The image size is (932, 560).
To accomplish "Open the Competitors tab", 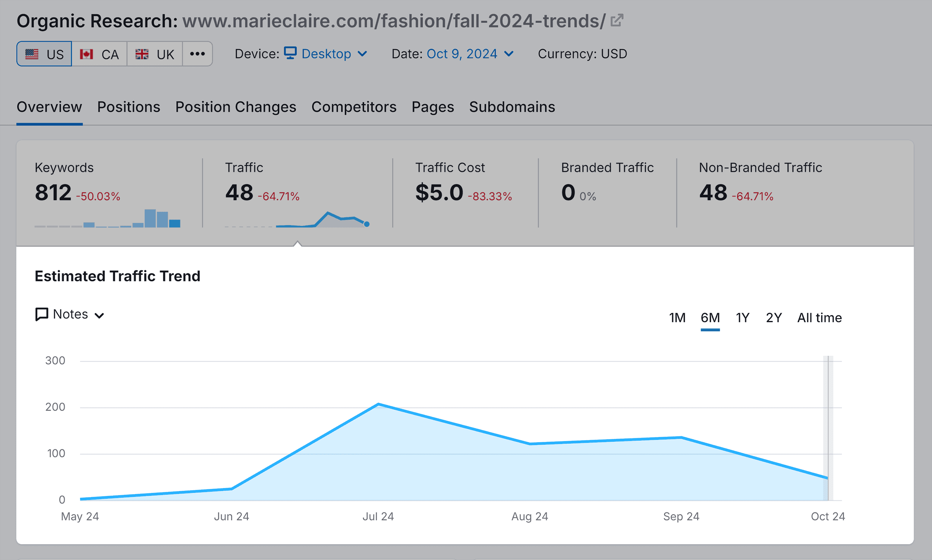I will click(x=353, y=107).
